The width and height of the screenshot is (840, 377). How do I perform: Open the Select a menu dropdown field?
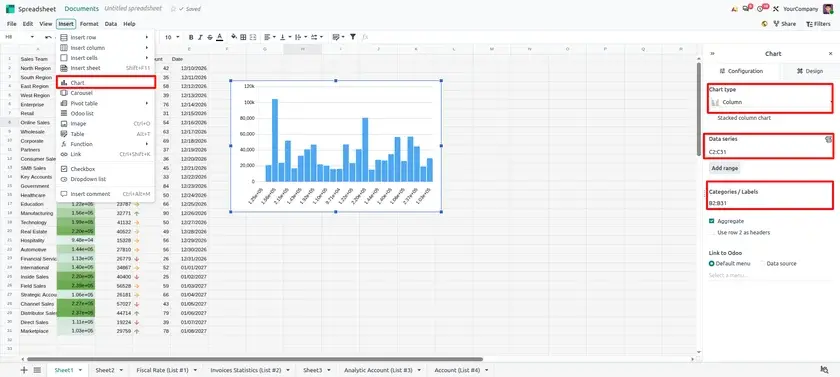(x=770, y=275)
